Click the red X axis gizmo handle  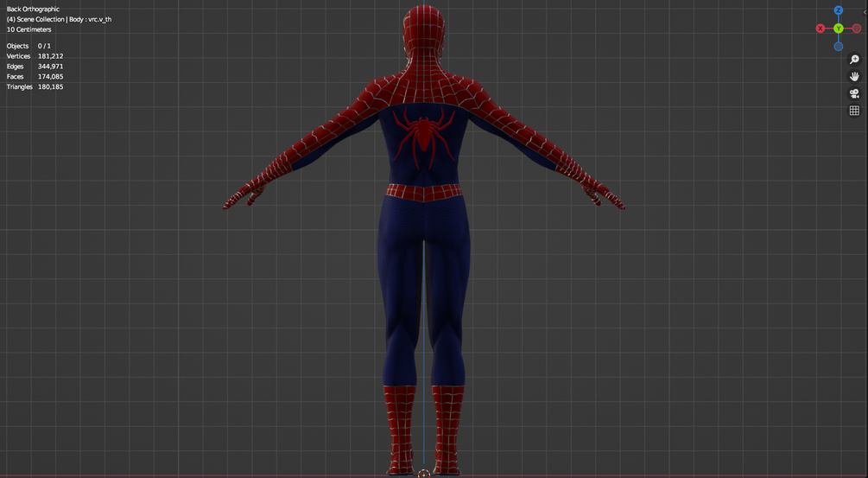820,29
